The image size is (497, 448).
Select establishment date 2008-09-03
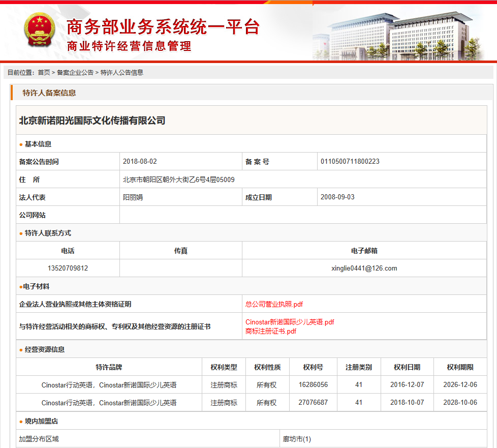337,197
